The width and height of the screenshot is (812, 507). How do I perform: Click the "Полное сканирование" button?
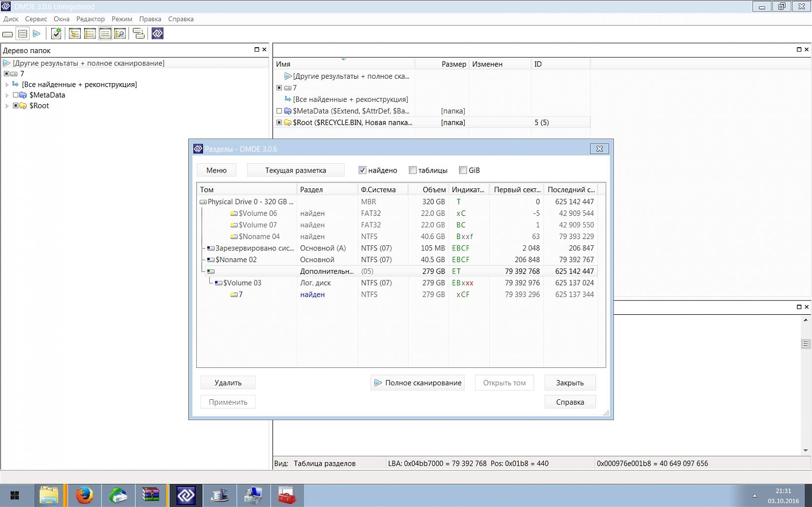418,383
